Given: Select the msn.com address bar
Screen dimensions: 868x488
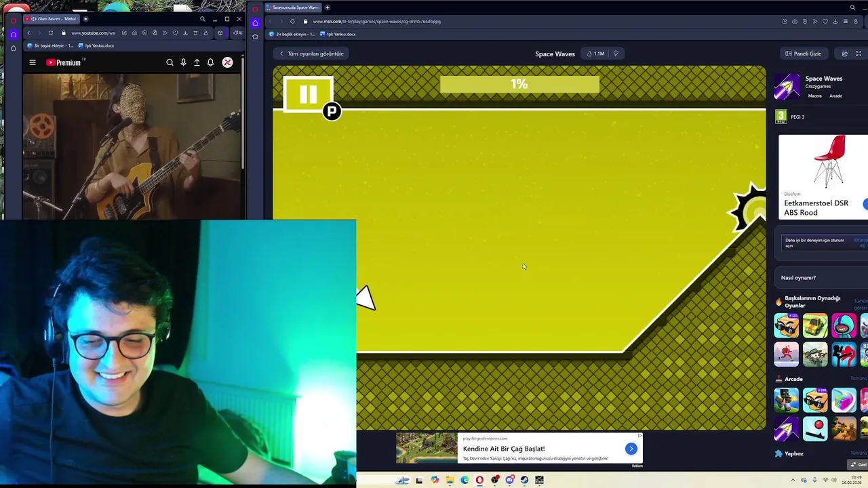Looking at the screenshot, I should pos(376,21).
